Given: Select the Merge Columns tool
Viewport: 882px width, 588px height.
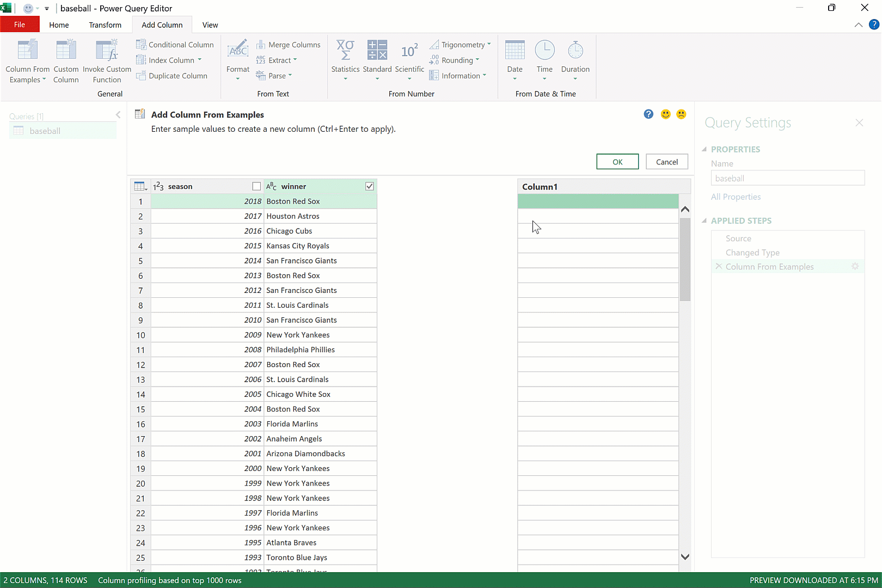Looking at the screenshot, I should tap(289, 45).
